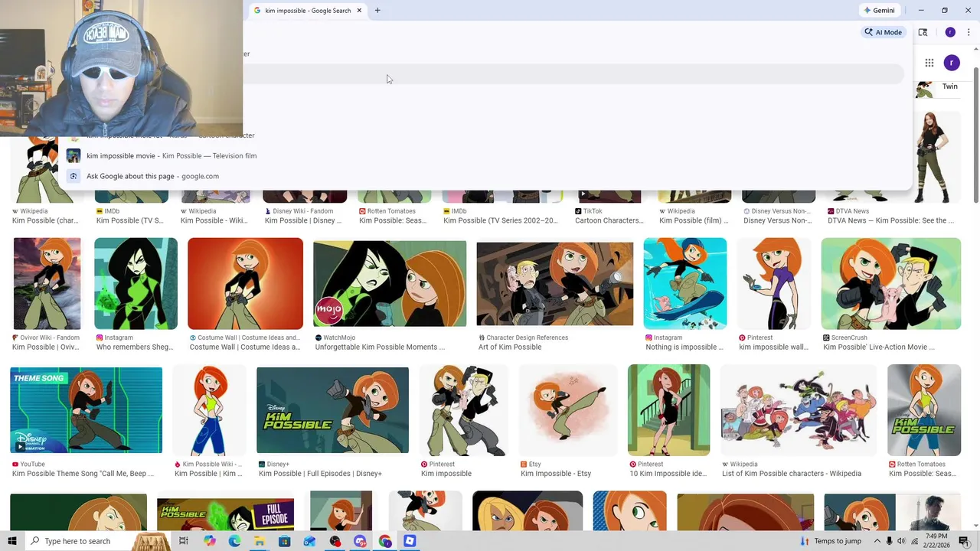Image resolution: width=980 pixels, height=551 pixels.
Task: Open Google account avatar on page
Action: point(952,63)
